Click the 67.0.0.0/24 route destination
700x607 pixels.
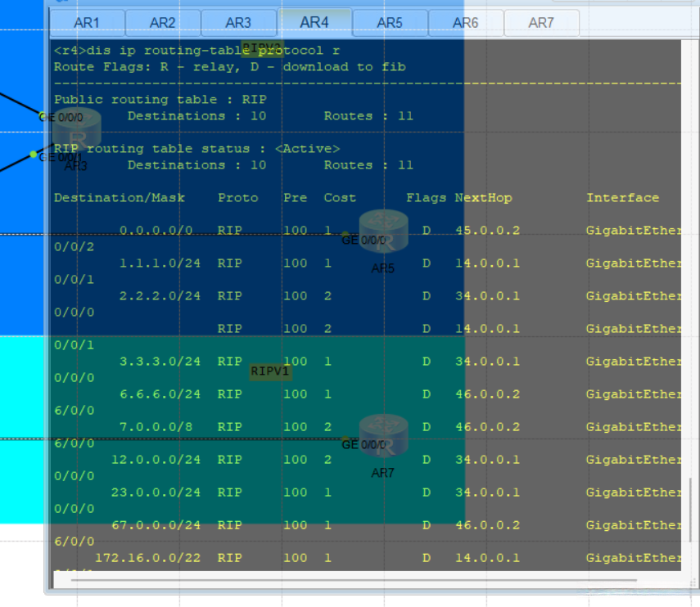156,525
